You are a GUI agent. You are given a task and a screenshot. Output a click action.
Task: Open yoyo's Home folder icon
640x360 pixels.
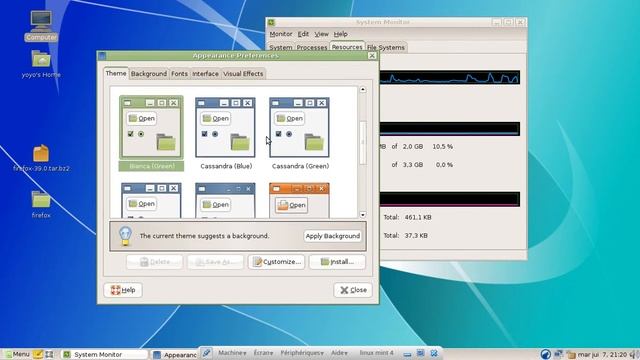point(41,64)
